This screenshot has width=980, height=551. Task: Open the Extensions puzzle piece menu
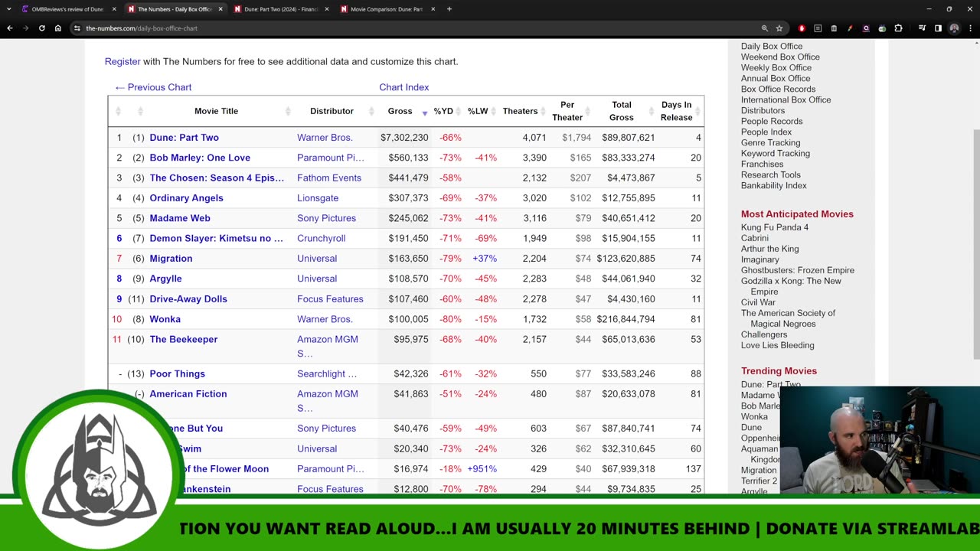point(898,28)
